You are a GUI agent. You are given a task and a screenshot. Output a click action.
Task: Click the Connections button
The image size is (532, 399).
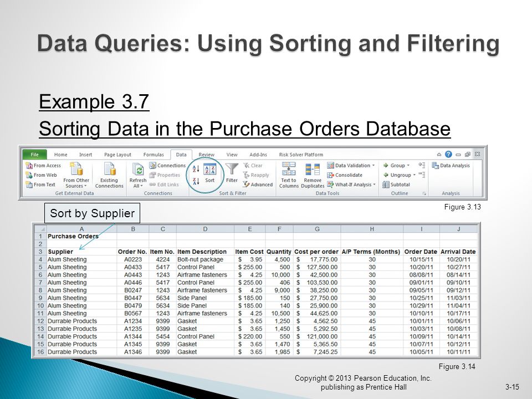click(x=167, y=166)
